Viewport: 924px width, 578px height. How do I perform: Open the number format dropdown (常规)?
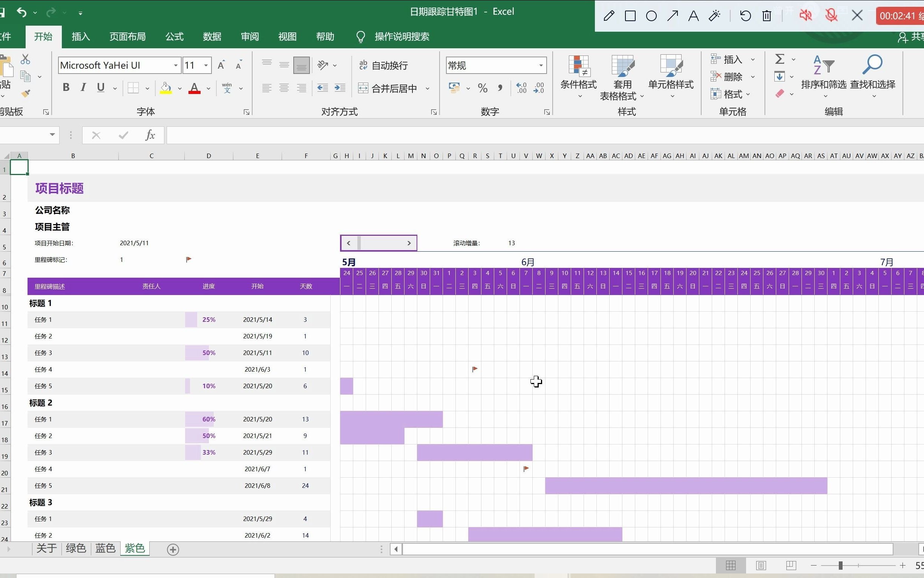pyautogui.click(x=541, y=65)
